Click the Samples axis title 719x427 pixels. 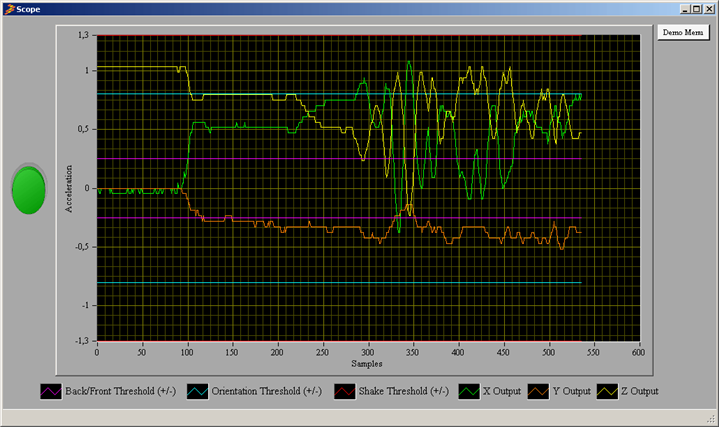pos(367,364)
